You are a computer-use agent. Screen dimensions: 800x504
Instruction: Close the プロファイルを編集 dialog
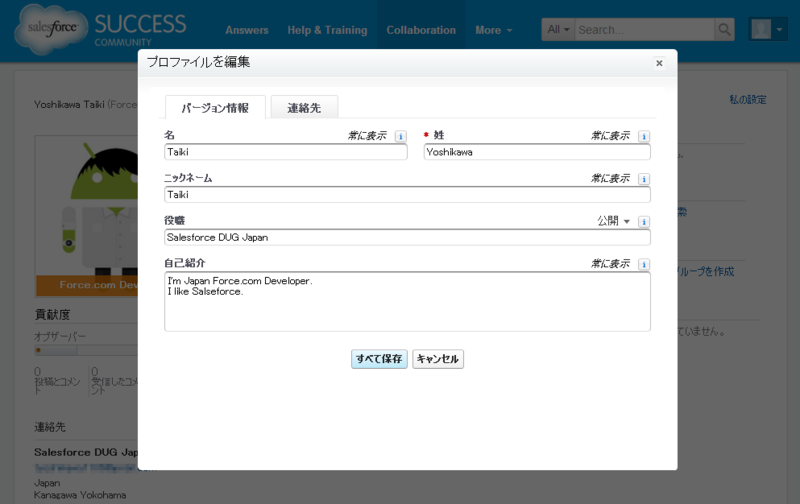659,63
